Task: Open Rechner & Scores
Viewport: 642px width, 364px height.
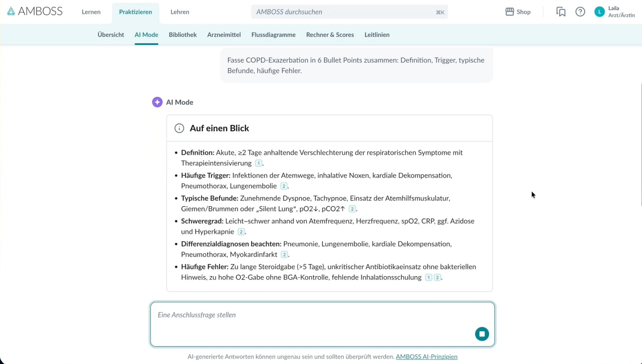Action: pyautogui.click(x=330, y=35)
